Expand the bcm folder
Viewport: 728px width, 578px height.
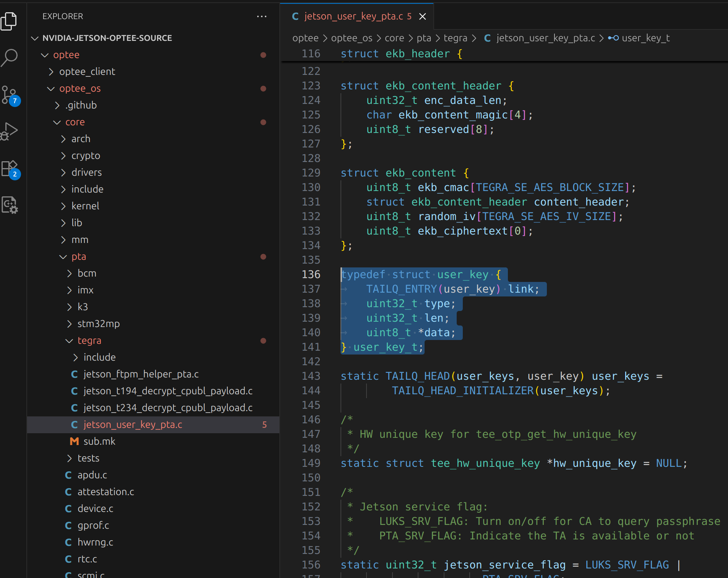click(69, 274)
